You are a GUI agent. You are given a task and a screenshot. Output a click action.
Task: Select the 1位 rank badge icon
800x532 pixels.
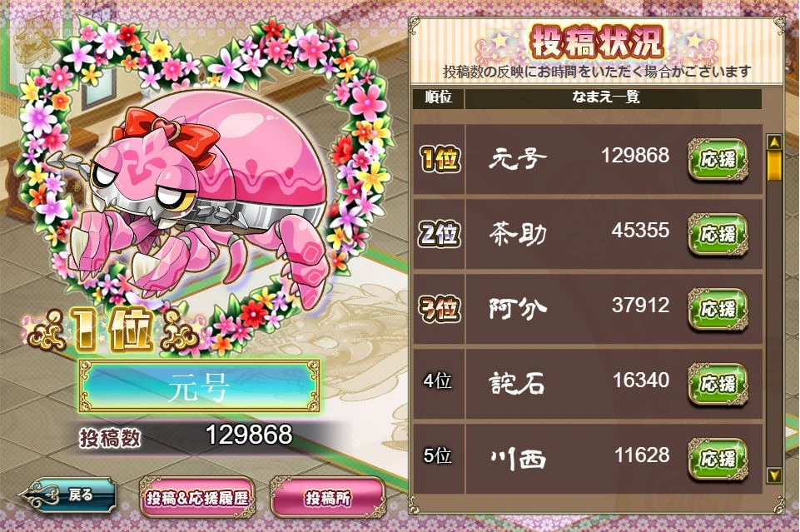tap(440, 159)
